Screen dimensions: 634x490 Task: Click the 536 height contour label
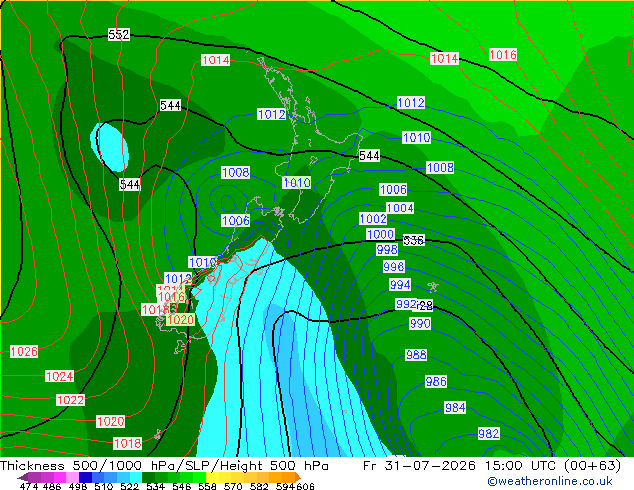pyautogui.click(x=414, y=241)
